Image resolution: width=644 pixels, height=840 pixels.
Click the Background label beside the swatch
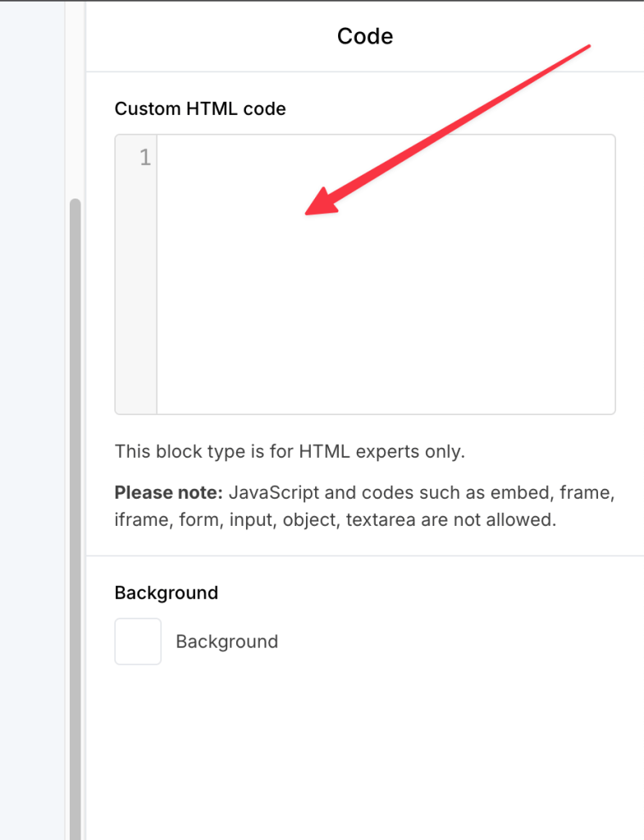pos(226,641)
